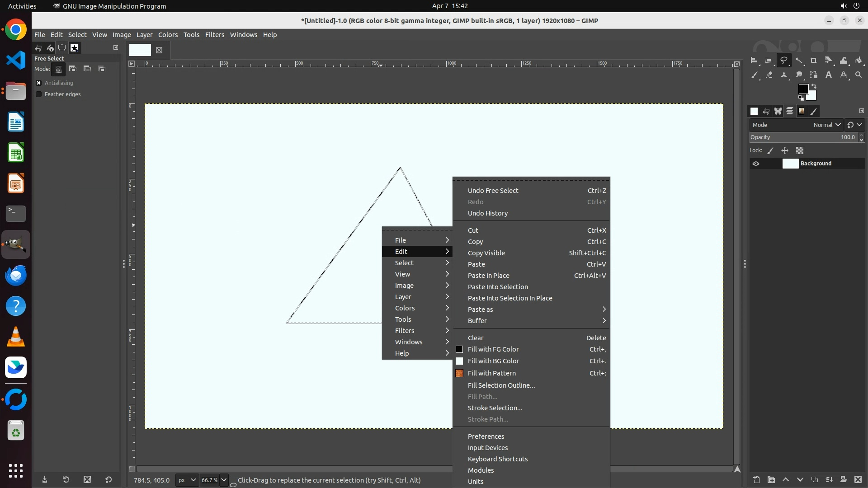
Task: Hide the Background layer with eye icon
Action: 756,164
